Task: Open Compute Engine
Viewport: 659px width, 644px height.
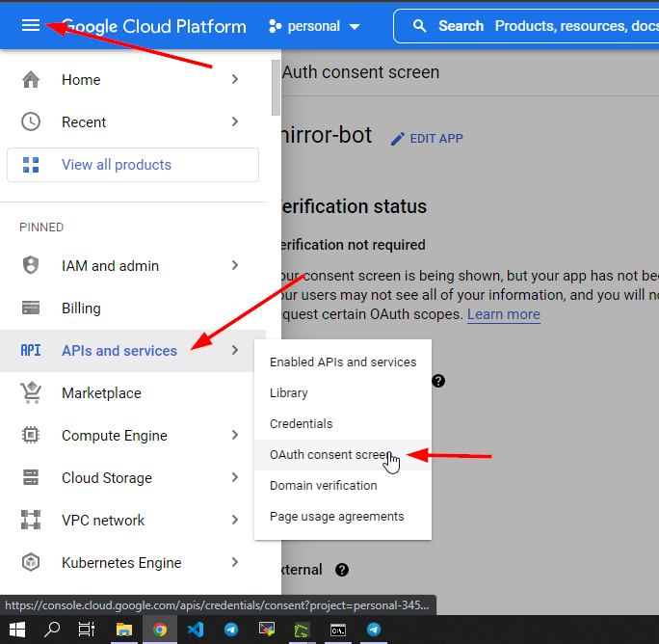Action: [133, 436]
